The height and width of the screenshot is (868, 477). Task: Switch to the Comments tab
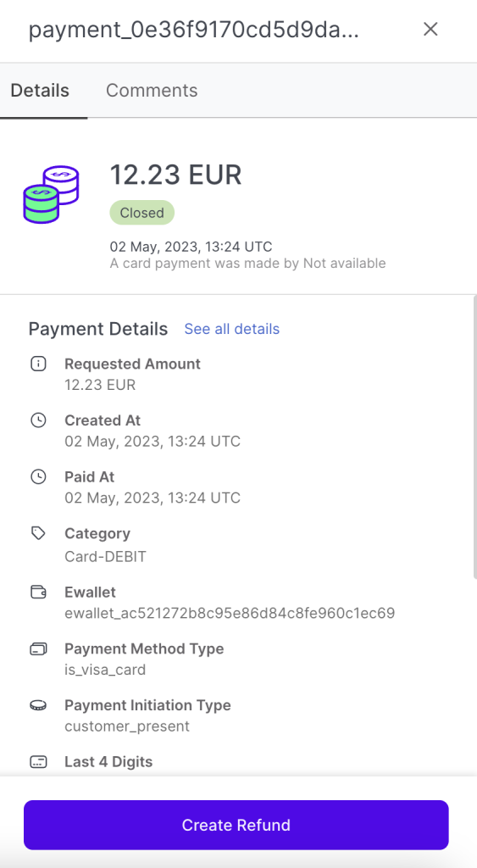pyautogui.click(x=152, y=90)
